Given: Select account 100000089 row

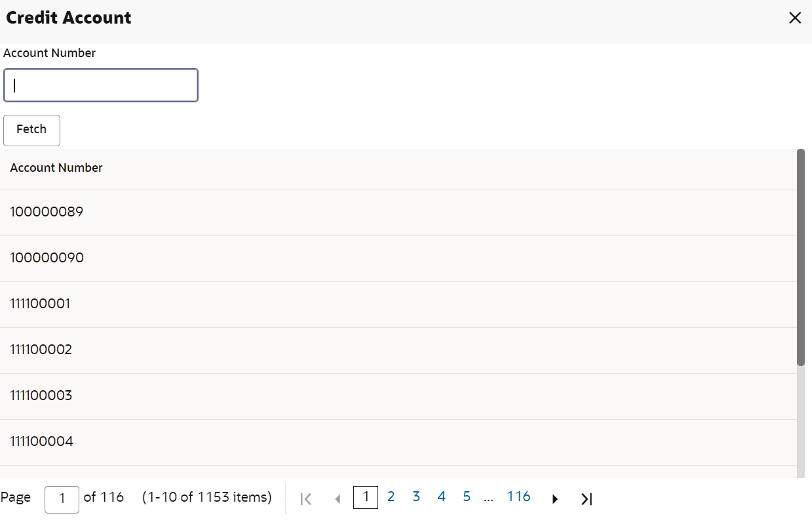Looking at the screenshot, I should [x=398, y=212].
